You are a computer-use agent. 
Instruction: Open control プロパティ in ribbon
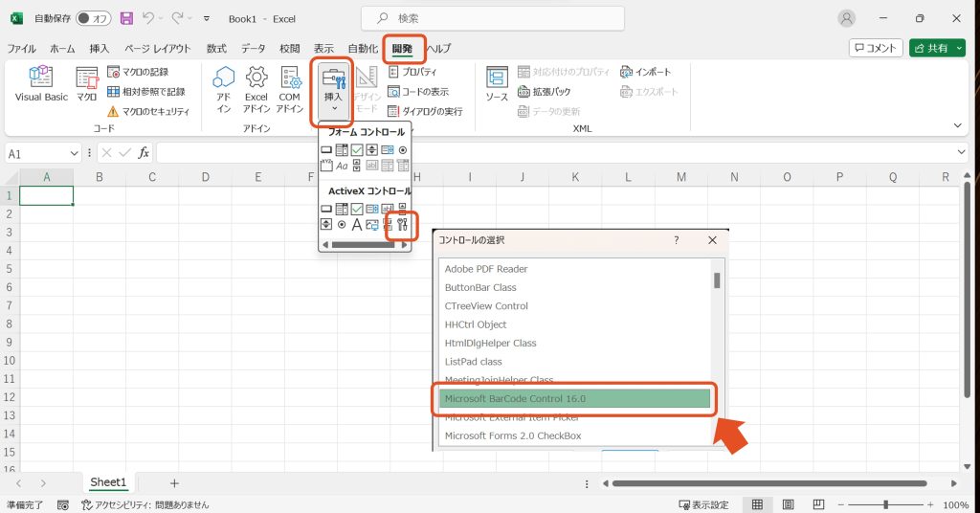point(412,72)
